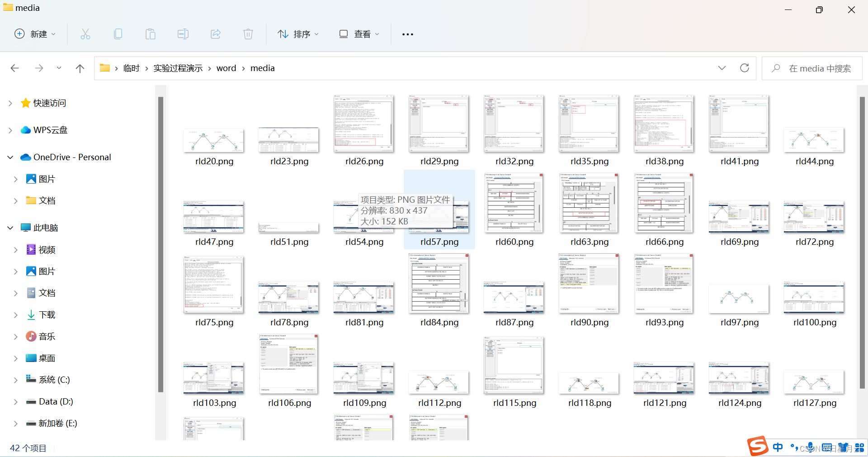Select file rld60.png

pos(514,210)
